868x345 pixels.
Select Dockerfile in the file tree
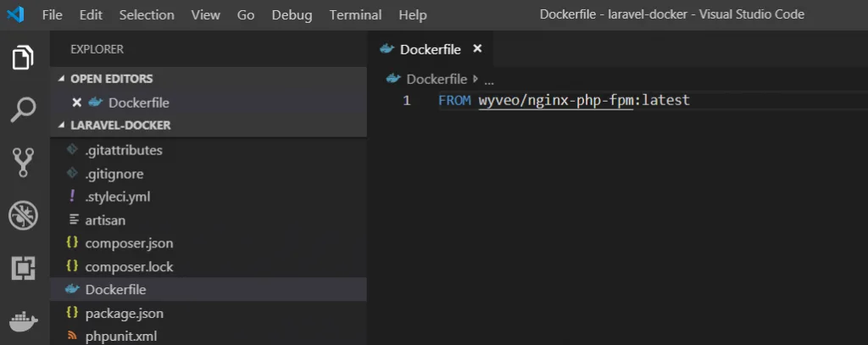pos(209,289)
